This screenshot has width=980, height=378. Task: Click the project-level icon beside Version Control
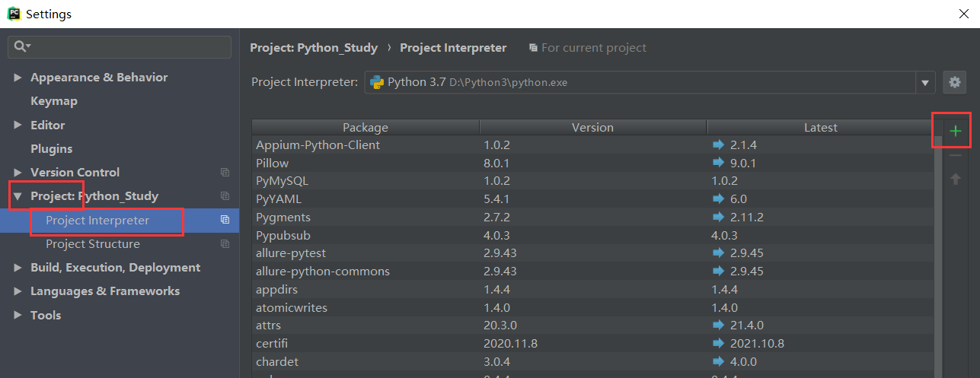click(225, 173)
